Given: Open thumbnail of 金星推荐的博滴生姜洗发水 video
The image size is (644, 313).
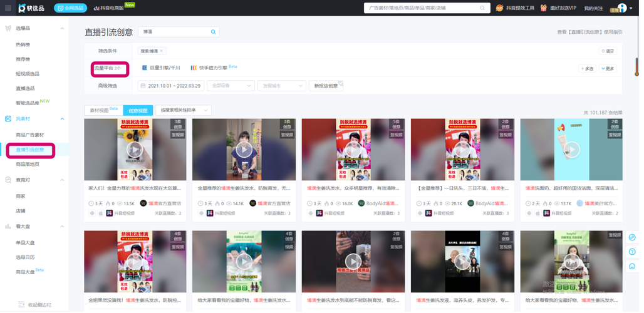Looking at the screenshot, I should [244, 150].
